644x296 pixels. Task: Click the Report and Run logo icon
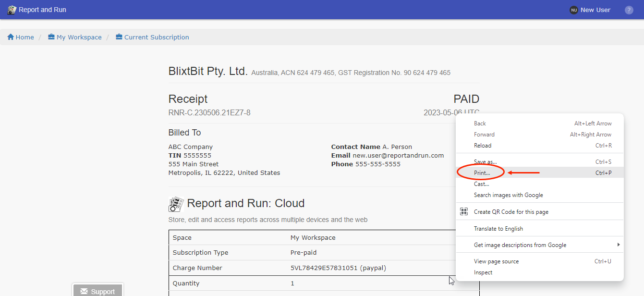[12, 10]
